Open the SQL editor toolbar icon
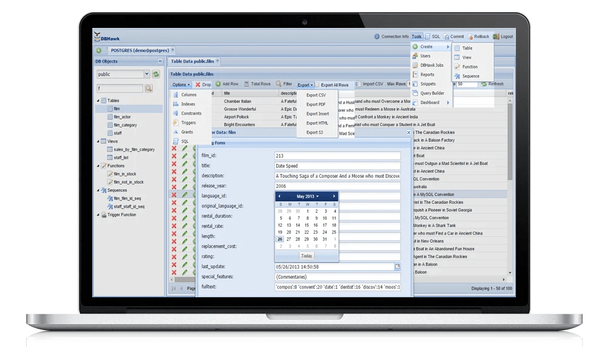The image size is (607, 364). point(428,36)
